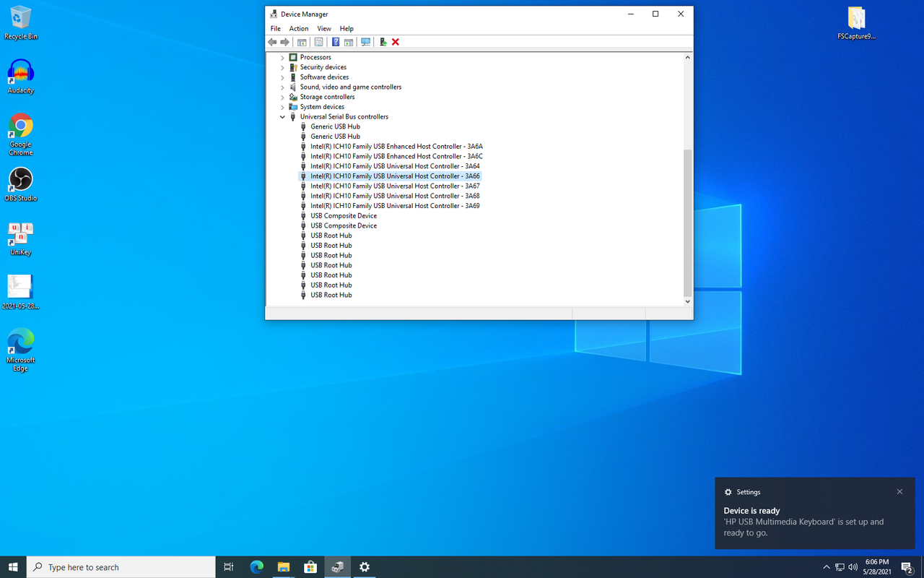
Task: Dismiss the 'Device is ready' notification
Action: click(x=899, y=492)
